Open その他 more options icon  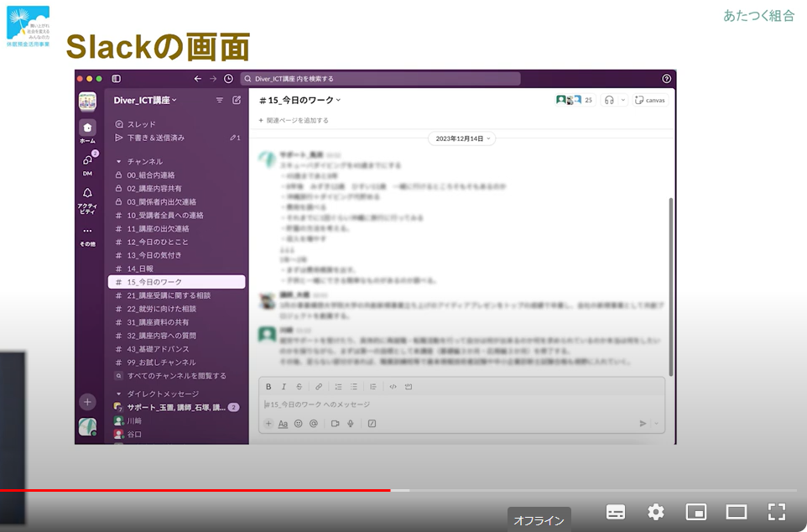87,231
